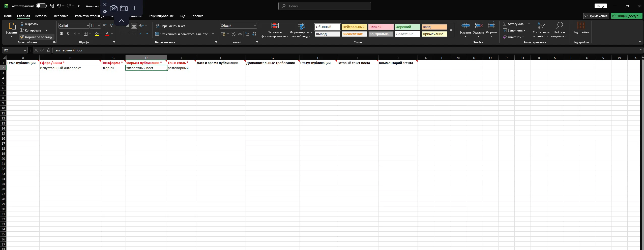Image resolution: width=644 pixels, height=250 pixels.
Task: Click the percent style icon
Action: pos(233,34)
